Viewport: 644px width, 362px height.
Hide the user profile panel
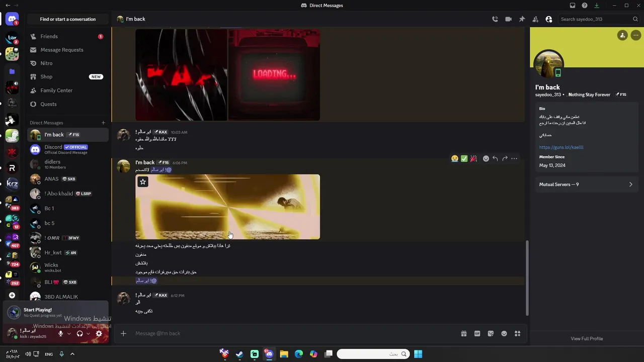click(549, 19)
